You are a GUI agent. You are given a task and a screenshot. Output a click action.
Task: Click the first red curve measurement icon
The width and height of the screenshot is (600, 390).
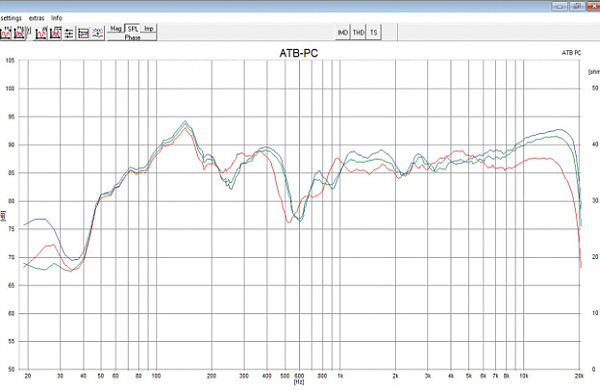[x=5, y=33]
